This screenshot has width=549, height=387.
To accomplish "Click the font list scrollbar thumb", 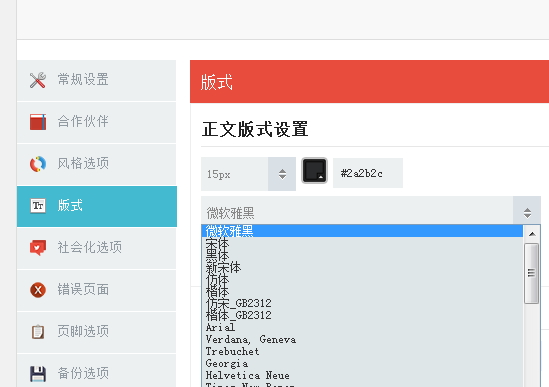I will 531,273.
